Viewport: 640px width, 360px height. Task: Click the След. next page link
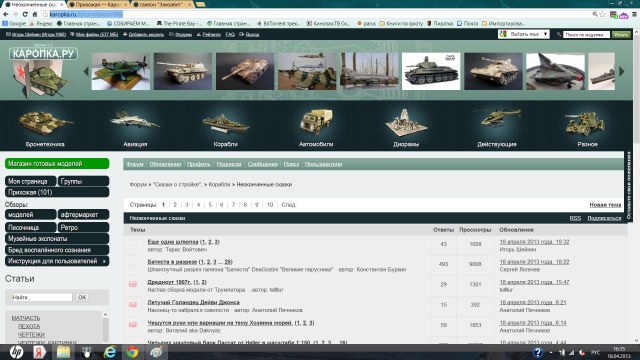[x=289, y=205]
